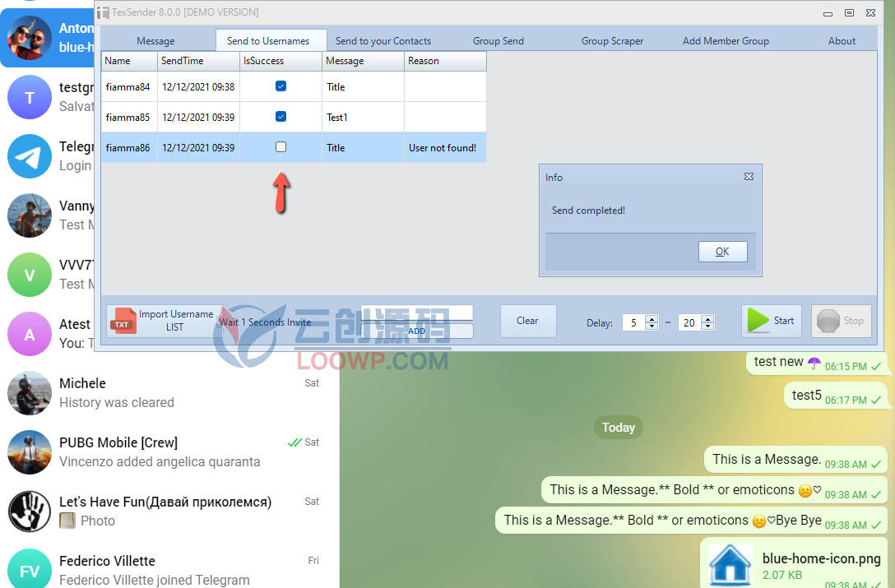Toggle IsSuccess checkbox for fiamma85
The width and height of the screenshot is (895, 588).
[281, 117]
